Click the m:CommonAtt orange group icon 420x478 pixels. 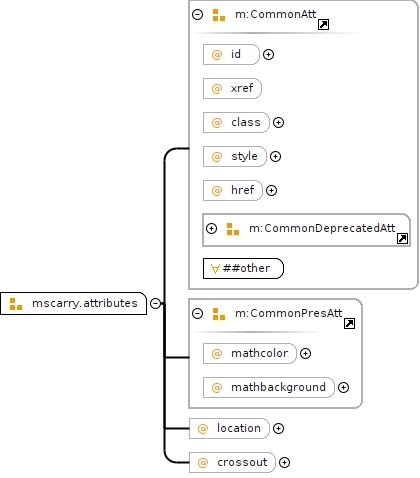coord(219,15)
